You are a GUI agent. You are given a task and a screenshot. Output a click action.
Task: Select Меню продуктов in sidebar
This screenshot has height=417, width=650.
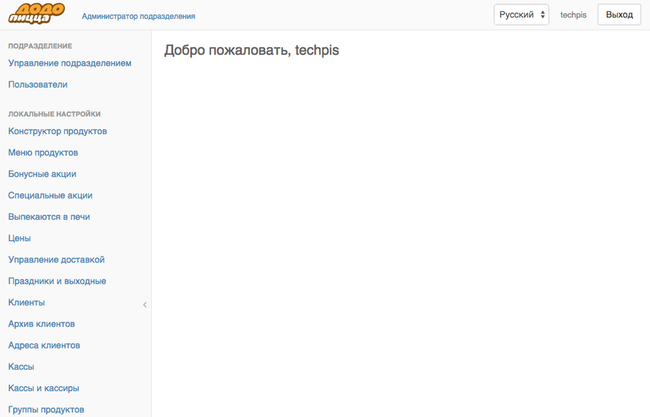point(43,153)
